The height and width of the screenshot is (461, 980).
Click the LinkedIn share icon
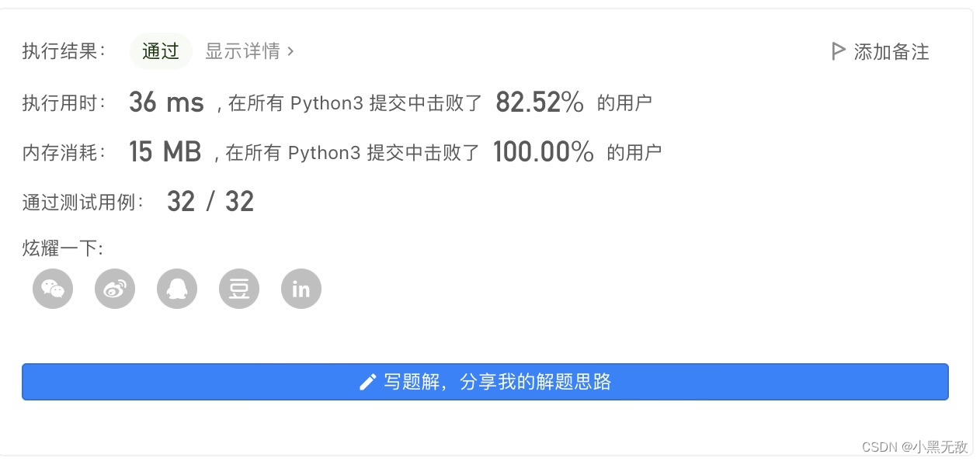coord(301,288)
